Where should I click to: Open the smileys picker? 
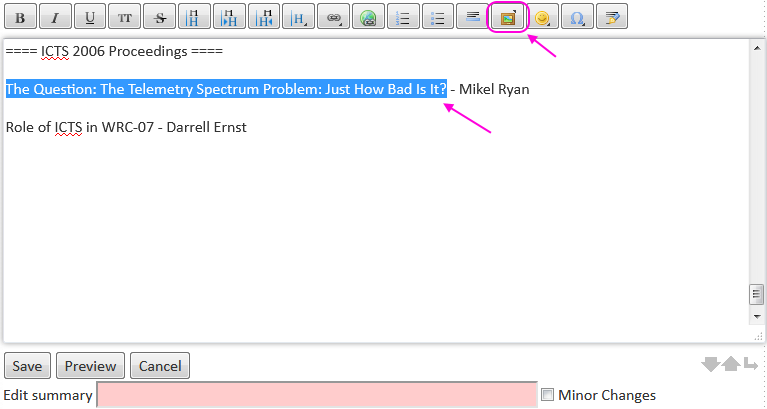click(542, 18)
